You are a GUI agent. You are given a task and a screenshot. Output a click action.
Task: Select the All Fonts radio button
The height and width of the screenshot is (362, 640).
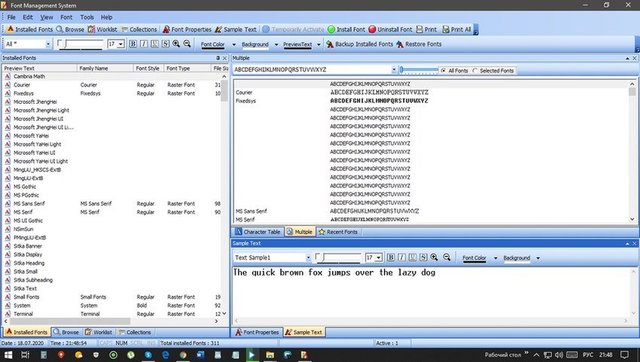click(443, 71)
